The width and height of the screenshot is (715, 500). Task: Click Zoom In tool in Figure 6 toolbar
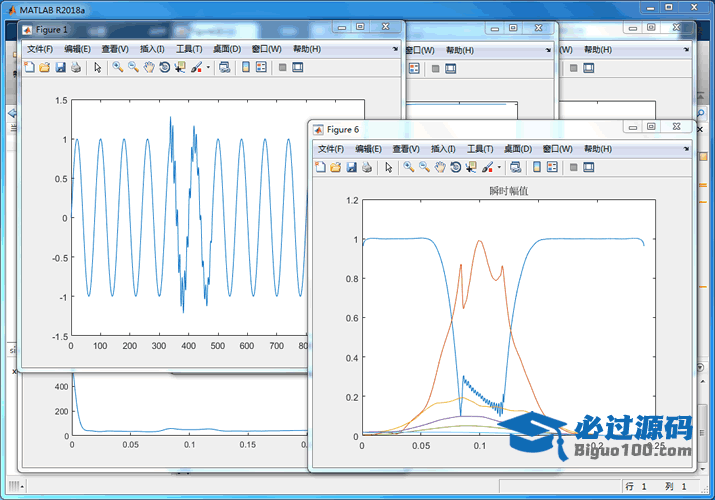click(408, 167)
